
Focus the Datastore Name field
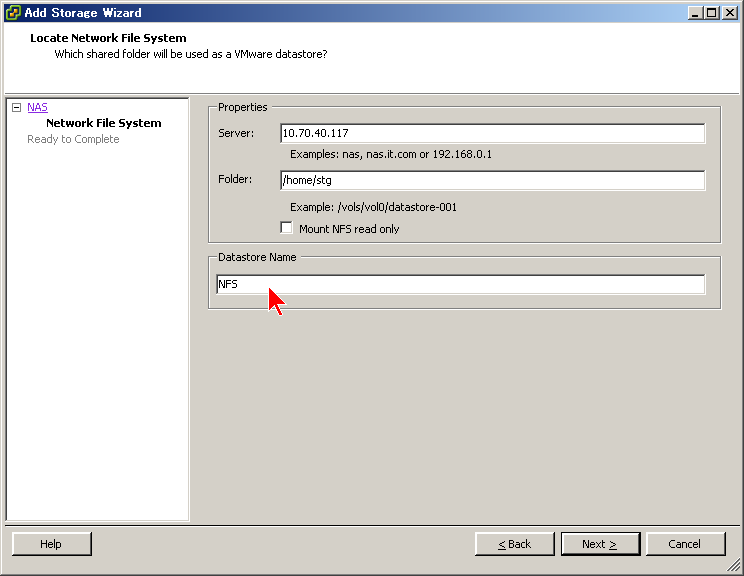(x=461, y=284)
